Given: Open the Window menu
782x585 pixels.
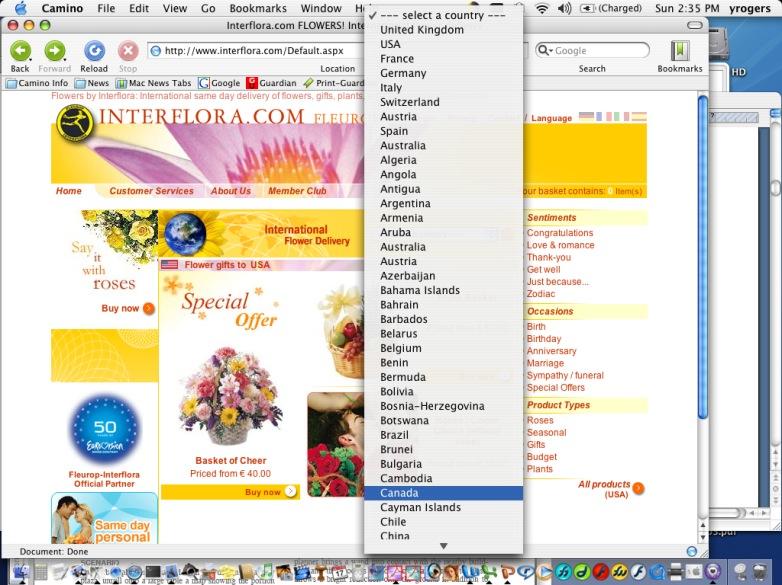Looking at the screenshot, I should pos(321,8).
